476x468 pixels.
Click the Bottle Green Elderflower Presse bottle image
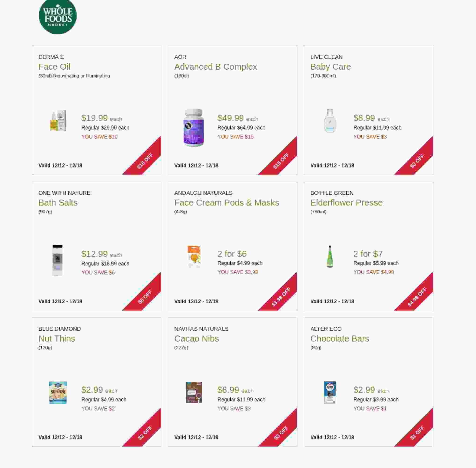[x=330, y=256]
